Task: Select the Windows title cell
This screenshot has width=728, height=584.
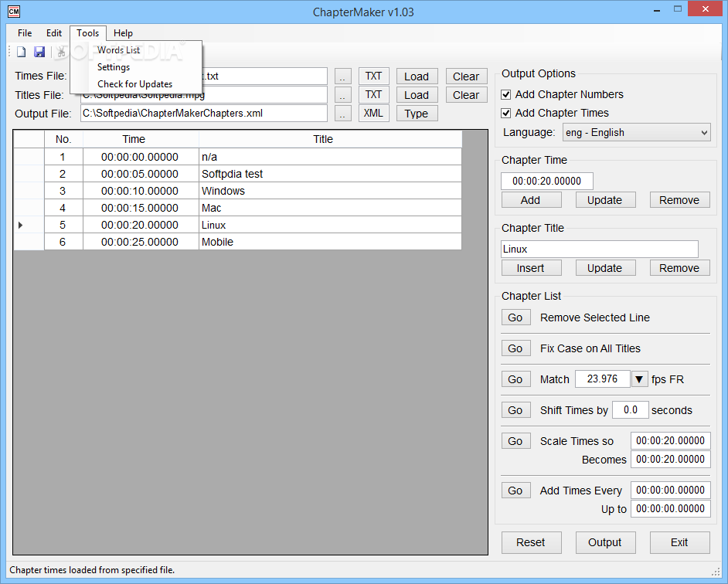Action: (330, 192)
